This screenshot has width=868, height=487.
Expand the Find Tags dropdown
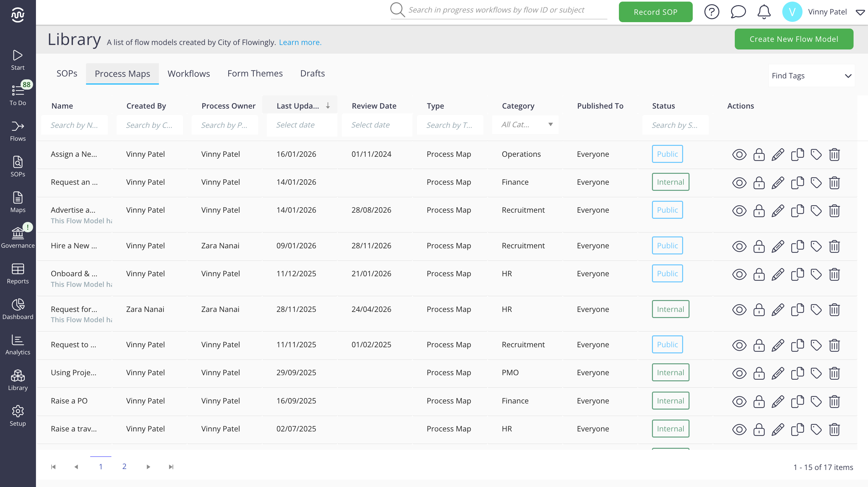[812, 76]
